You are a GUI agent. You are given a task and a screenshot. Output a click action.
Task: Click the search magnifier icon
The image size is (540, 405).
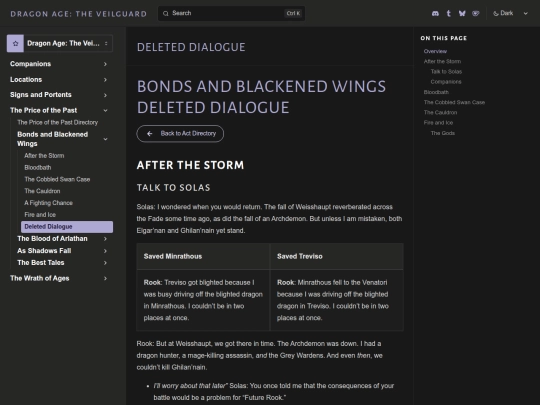tap(166, 13)
